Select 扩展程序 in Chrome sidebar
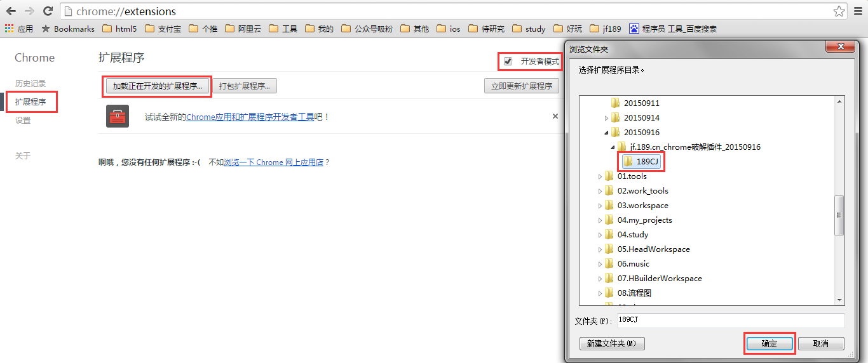 (x=31, y=102)
